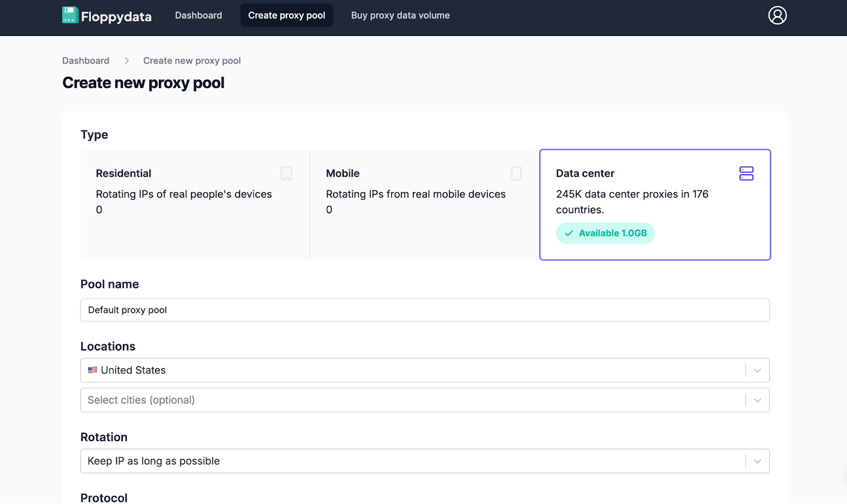Click the Locations section label

(x=108, y=346)
